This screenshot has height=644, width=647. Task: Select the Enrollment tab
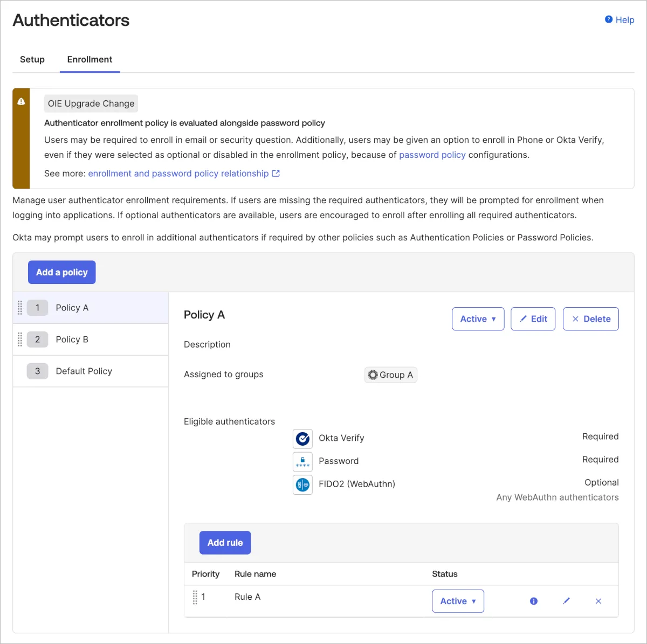pyautogui.click(x=90, y=59)
